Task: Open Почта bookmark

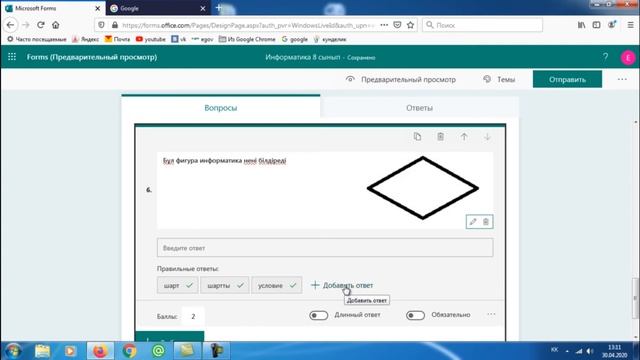Action: point(117,39)
